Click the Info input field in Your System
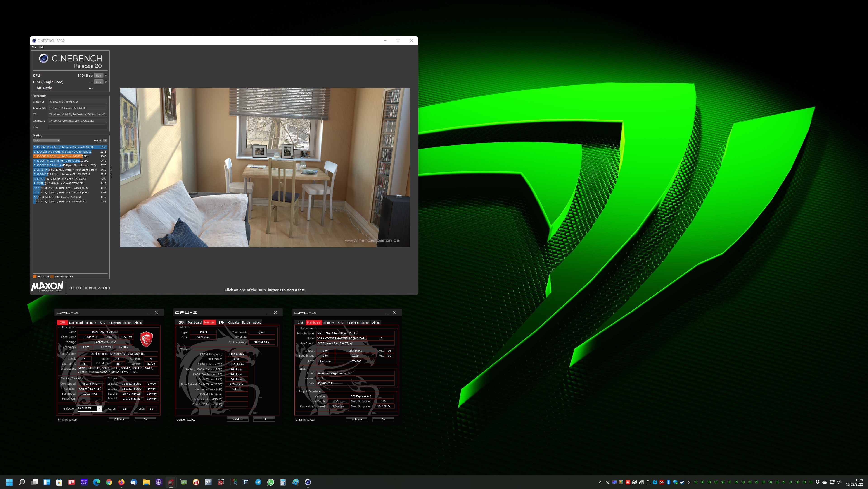868x489 pixels. [78, 127]
